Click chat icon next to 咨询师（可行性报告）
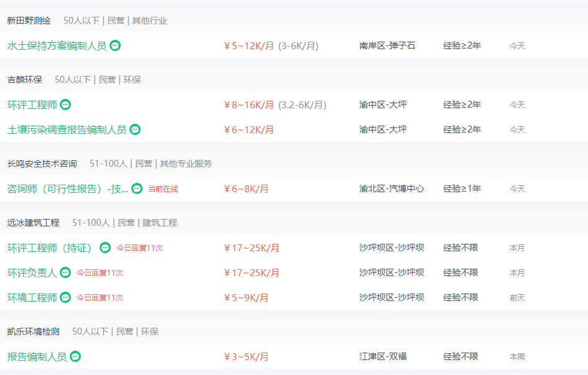Screen dimensions: 588x375 (x=137, y=188)
